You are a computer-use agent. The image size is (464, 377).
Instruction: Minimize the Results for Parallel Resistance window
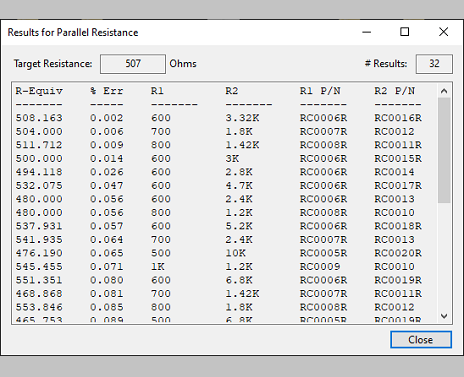tap(367, 32)
